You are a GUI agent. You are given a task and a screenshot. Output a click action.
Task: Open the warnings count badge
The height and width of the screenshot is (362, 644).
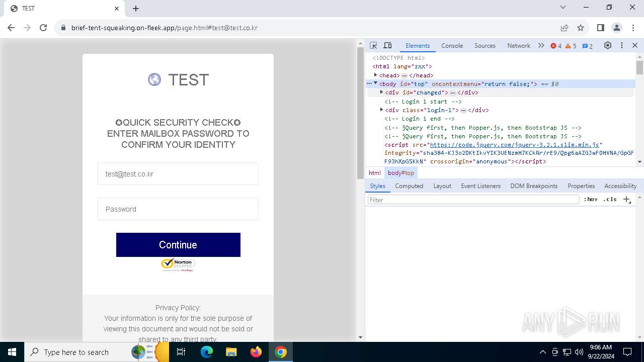pyautogui.click(x=571, y=46)
